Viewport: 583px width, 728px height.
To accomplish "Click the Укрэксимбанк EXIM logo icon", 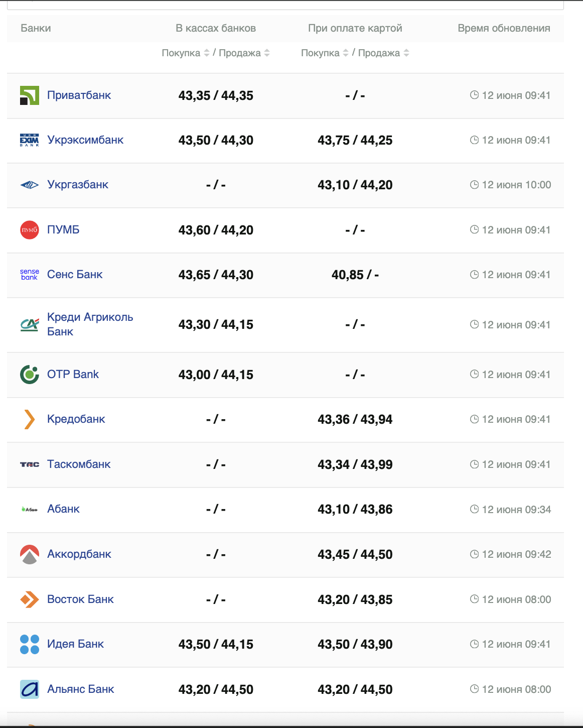I will (29, 140).
